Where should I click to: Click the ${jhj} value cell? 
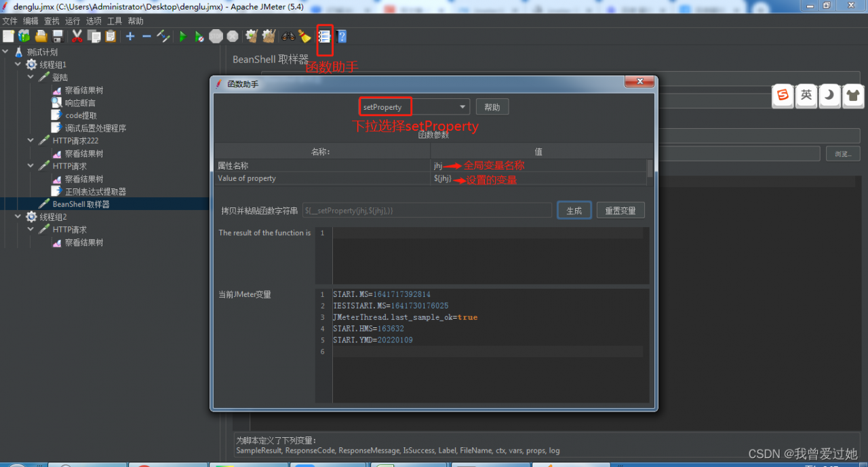pyautogui.click(x=538, y=178)
